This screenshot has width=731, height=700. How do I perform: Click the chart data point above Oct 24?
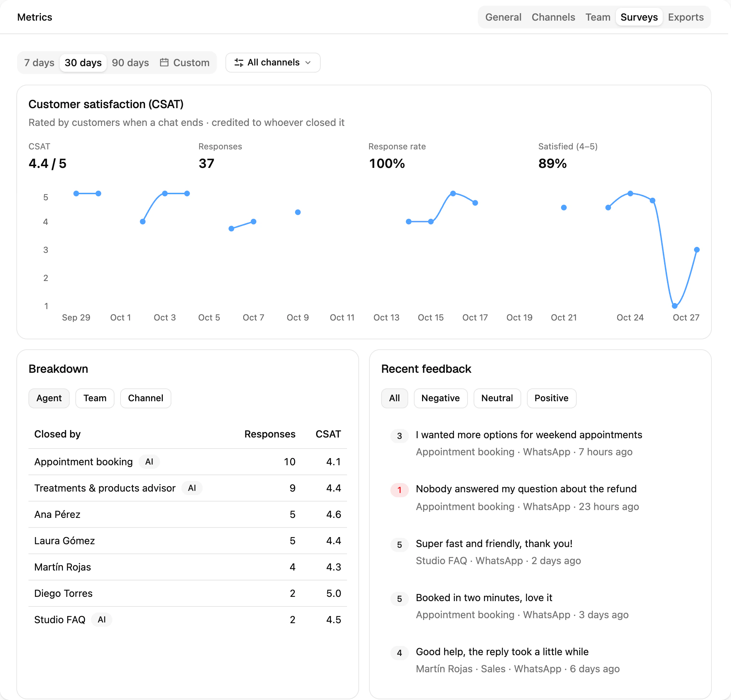[630, 193]
